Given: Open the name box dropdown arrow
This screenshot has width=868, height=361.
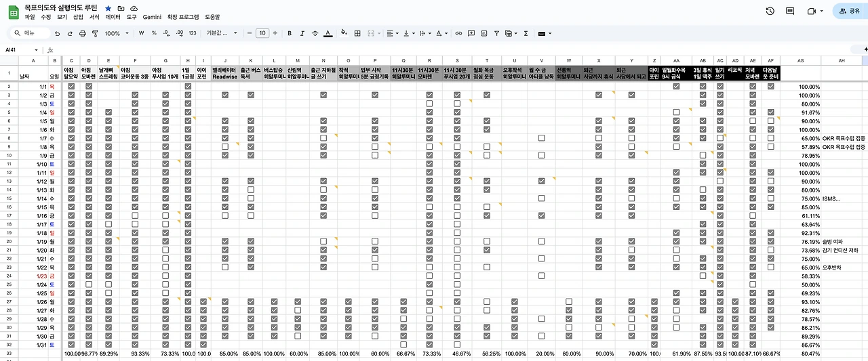Looking at the screenshot, I should 36,49.
